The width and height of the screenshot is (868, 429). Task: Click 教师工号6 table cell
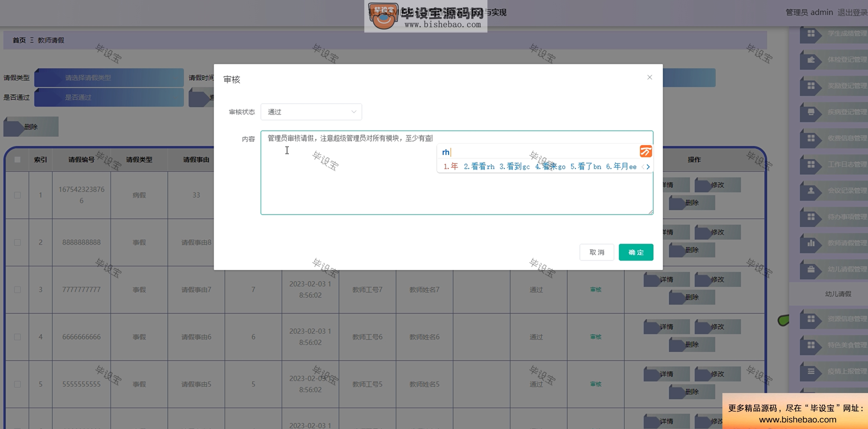click(367, 337)
